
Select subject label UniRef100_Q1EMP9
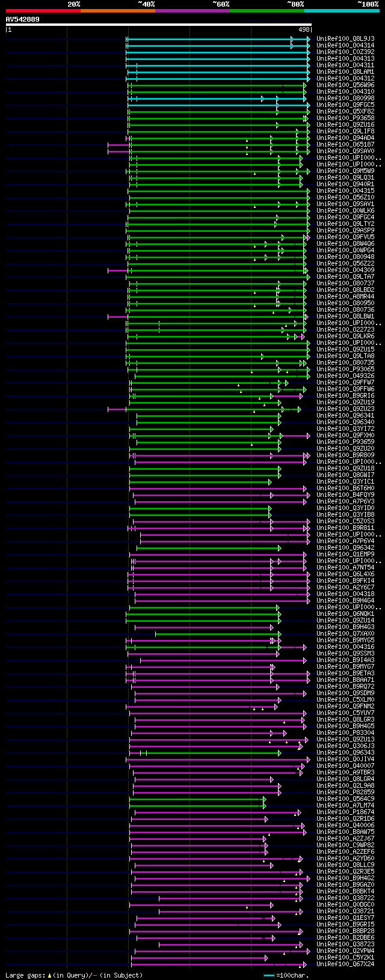(x=345, y=554)
